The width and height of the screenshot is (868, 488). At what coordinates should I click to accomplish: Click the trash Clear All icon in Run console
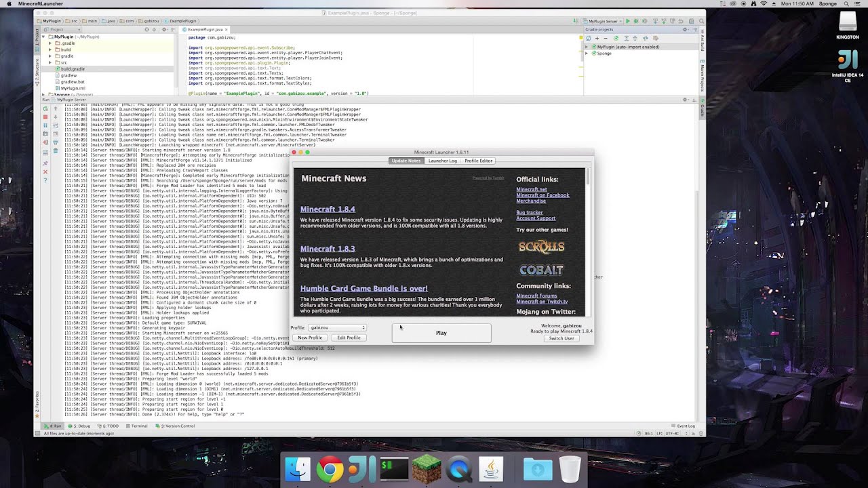point(56,150)
